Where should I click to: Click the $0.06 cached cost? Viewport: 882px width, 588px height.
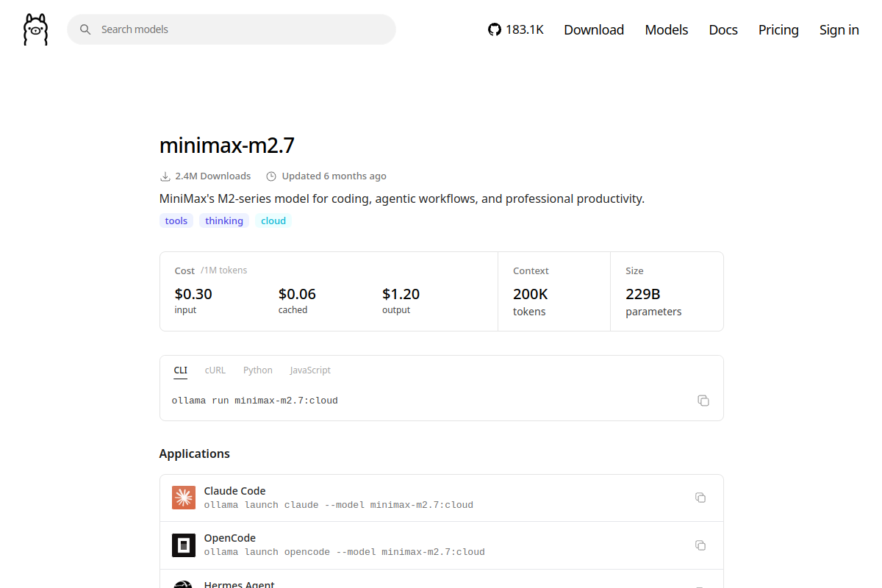(x=297, y=294)
